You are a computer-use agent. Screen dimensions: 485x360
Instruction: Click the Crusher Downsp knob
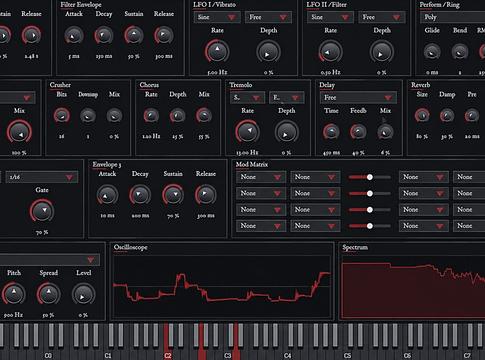[x=88, y=116]
